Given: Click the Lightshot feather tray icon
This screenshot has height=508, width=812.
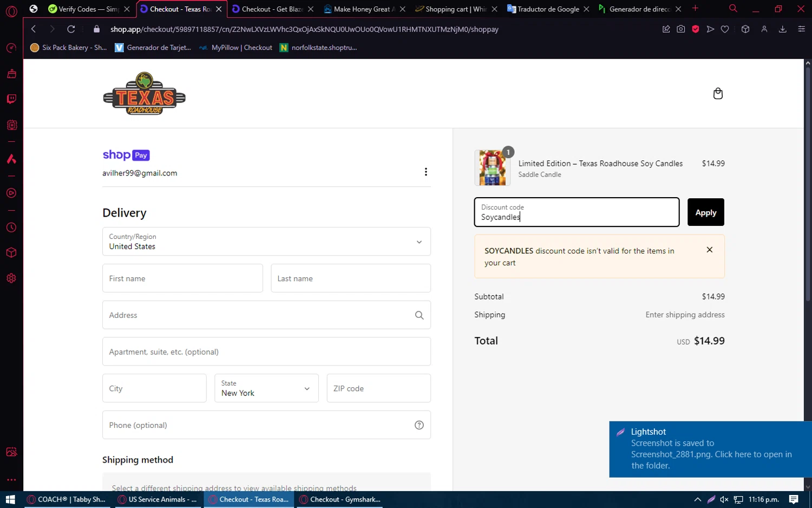Looking at the screenshot, I should (x=711, y=499).
